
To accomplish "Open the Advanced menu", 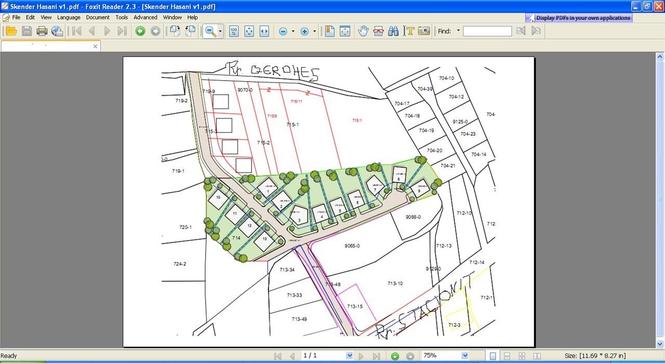I will [145, 17].
